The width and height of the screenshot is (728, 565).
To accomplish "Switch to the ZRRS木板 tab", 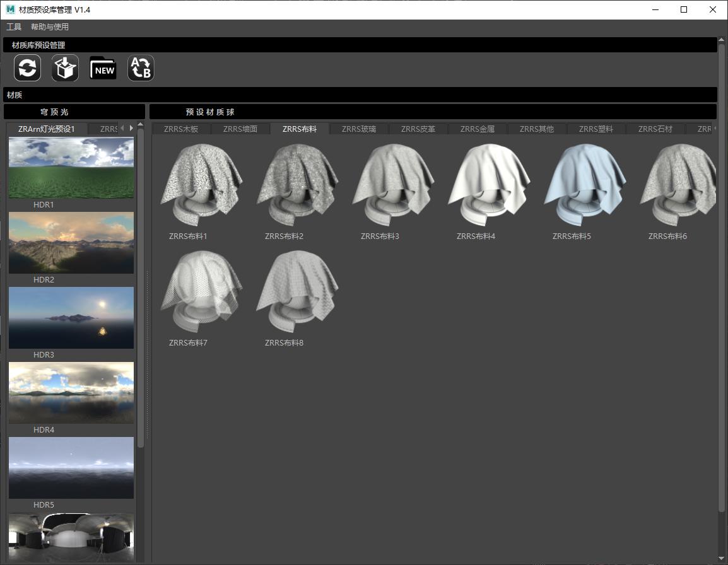I will 181,129.
